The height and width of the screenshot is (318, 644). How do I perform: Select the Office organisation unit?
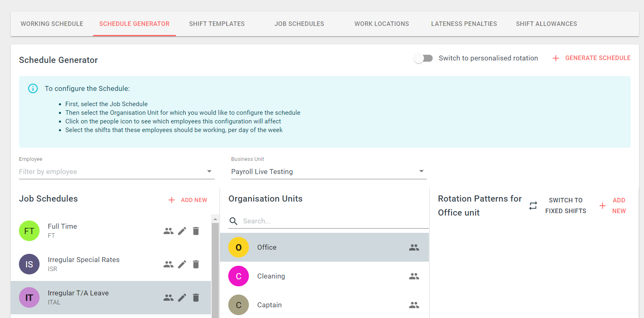click(x=324, y=248)
